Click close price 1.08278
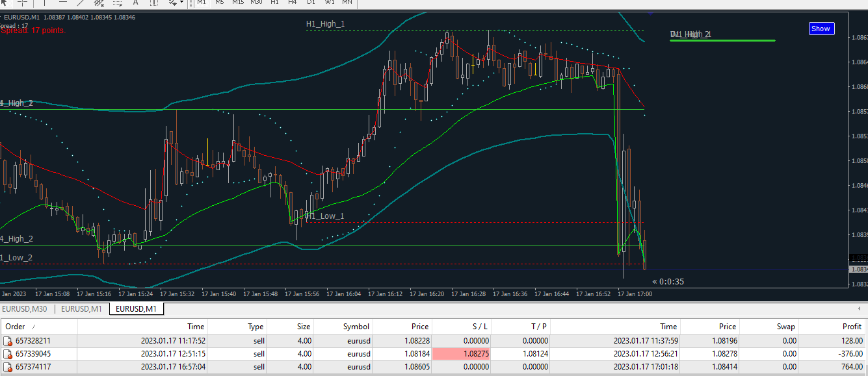 pos(723,354)
